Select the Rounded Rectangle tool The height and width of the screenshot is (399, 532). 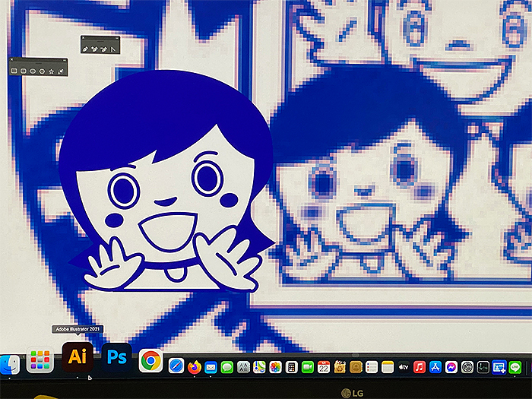click(24, 71)
